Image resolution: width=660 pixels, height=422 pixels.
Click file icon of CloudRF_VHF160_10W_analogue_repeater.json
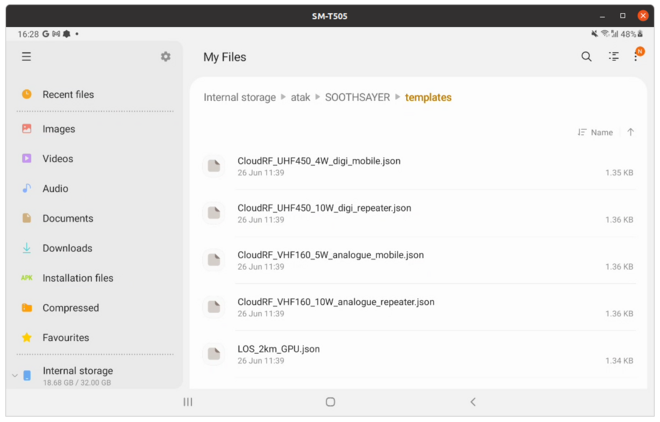click(214, 307)
